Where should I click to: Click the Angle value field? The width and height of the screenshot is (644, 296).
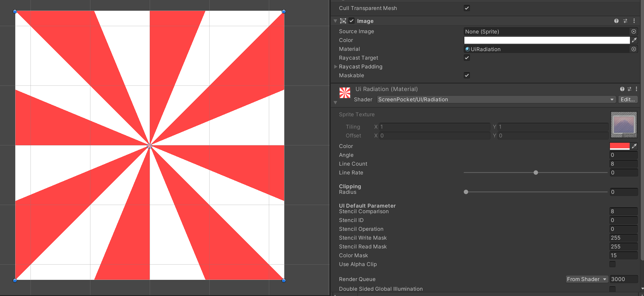point(623,155)
